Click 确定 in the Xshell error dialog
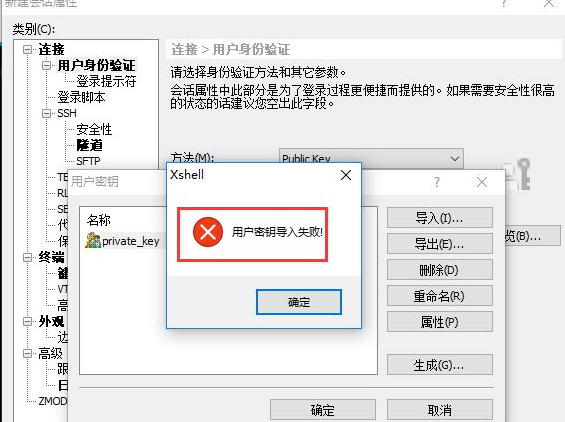This screenshot has width=565, height=422. point(299,302)
